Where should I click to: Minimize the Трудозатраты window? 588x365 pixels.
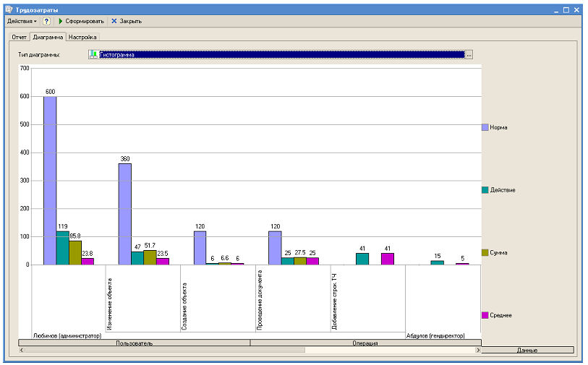tap(556, 10)
